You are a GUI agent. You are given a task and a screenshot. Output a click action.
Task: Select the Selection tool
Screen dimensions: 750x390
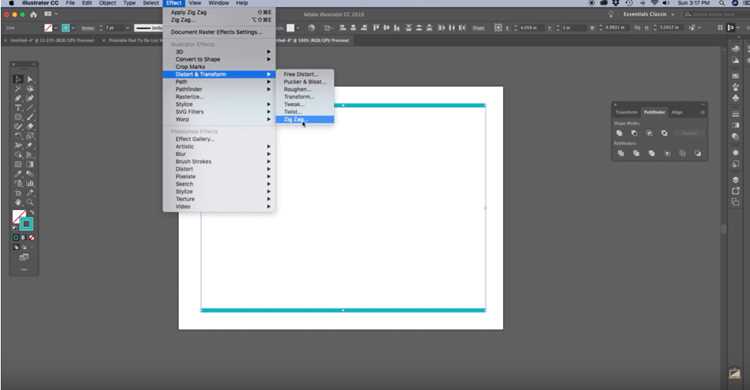click(18, 79)
